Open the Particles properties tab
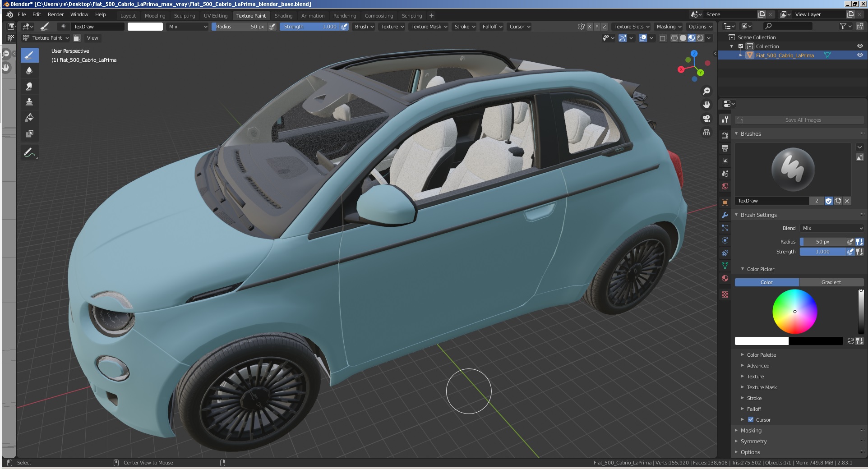The width and height of the screenshot is (868, 469). point(725,228)
